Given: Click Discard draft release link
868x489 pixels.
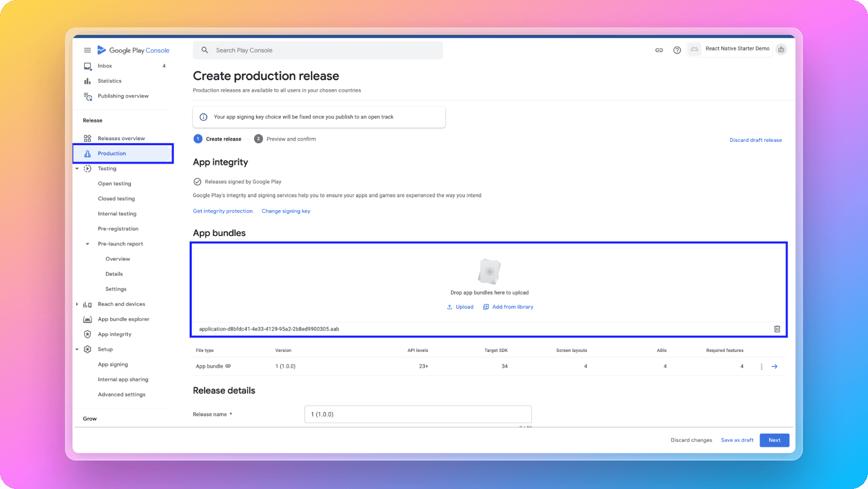Looking at the screenshot, I should [x=756, y=140].
